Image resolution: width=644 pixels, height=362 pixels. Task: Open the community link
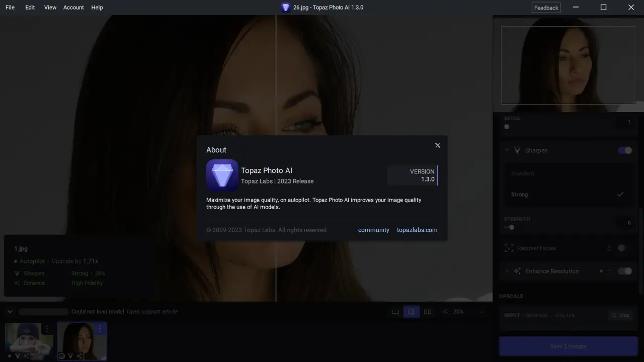(x=374, y=230)
